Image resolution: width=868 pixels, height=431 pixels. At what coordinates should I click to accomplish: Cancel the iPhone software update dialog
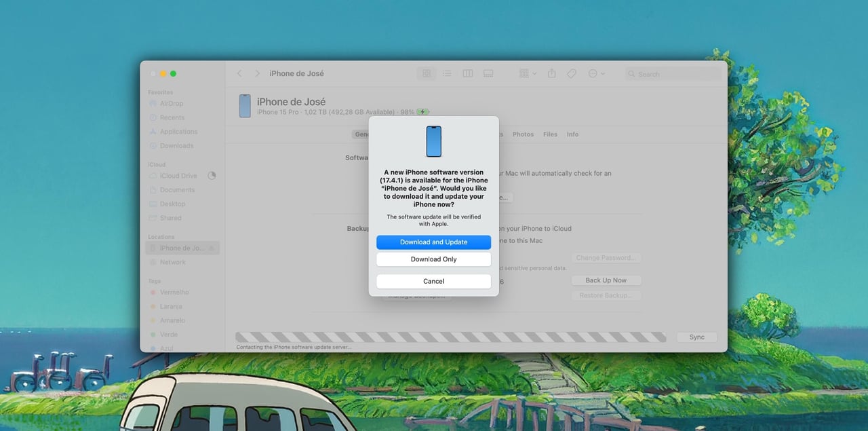[433, 281]
